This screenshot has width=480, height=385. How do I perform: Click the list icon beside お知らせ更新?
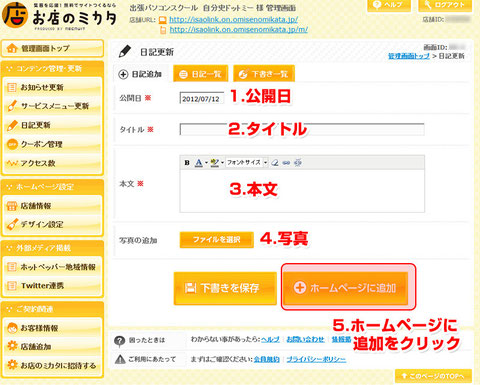click(x=12, y=88)
